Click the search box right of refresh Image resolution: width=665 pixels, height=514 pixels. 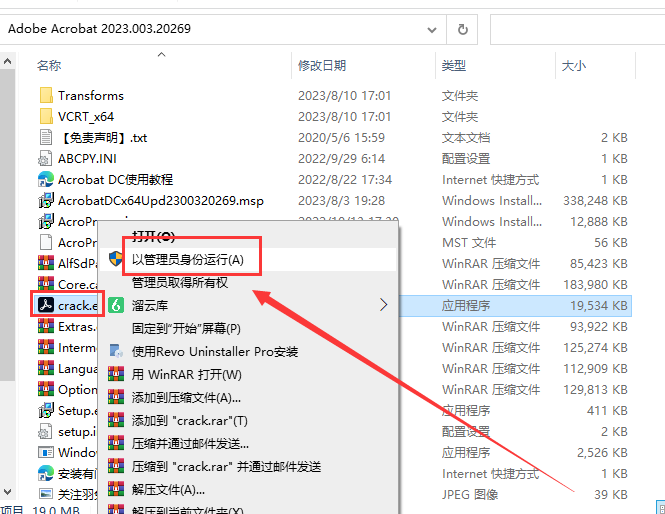click(x=578, y=29)
